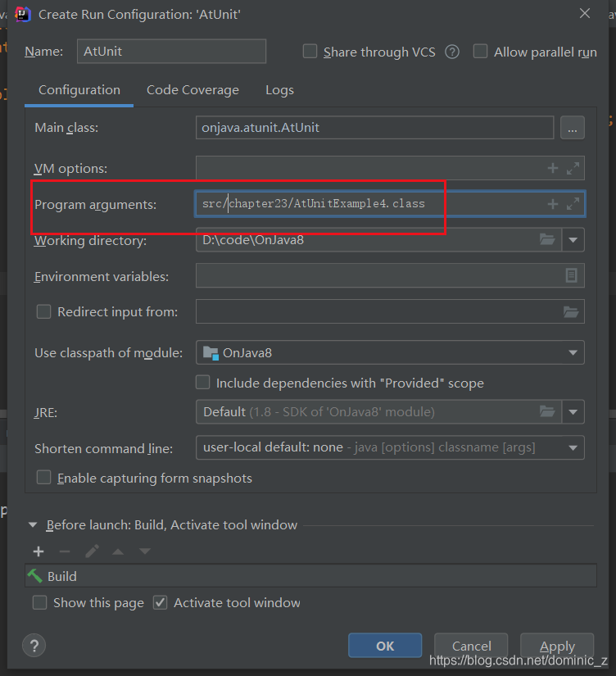
Task: Browse for Working directory folder icon
Action: (x=547, y=239)
